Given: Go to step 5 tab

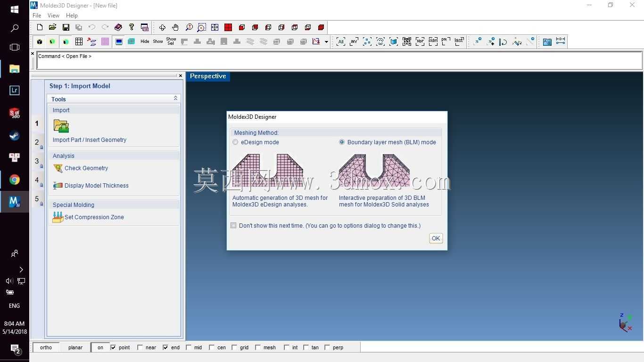Looking at the screenshot, I should [37, 199].
